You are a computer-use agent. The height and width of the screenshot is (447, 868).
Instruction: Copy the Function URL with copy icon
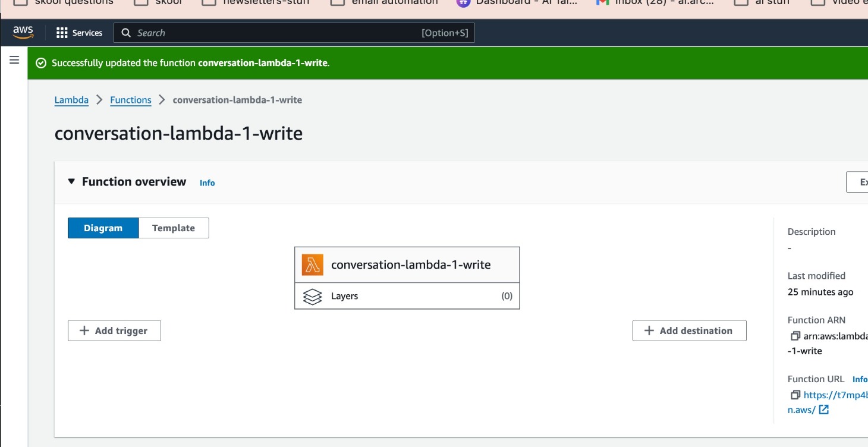[795, 395]
